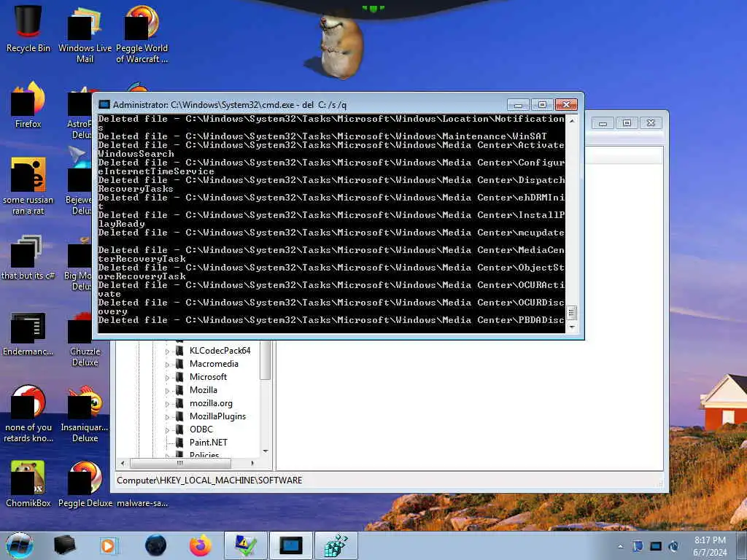Click the black box icon beside Start
This screenshot has width=747, height=560.
point(64,545)
